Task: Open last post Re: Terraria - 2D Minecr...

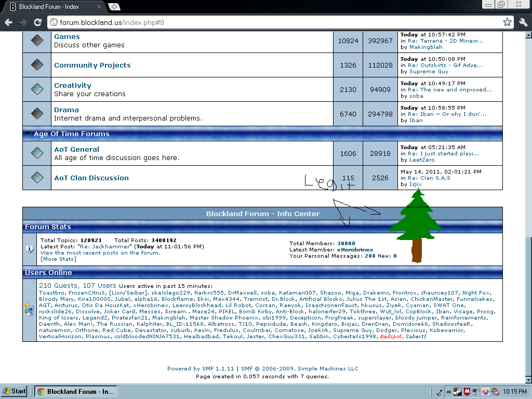Action: point(445,41)
